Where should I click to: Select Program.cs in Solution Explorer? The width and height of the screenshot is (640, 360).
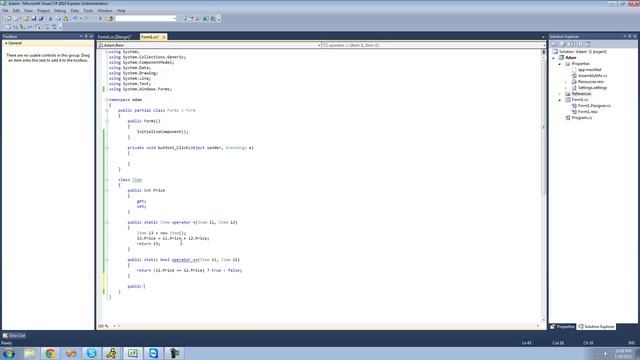coord(582,118)
